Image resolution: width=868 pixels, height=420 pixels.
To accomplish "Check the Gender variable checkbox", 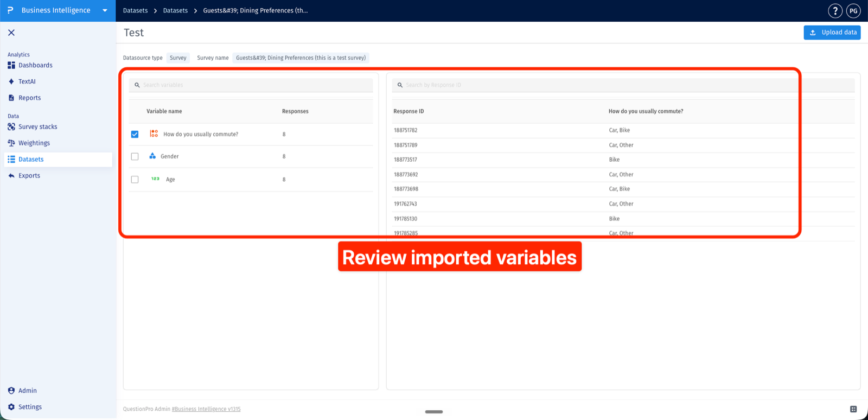I will tap(135, 156).
